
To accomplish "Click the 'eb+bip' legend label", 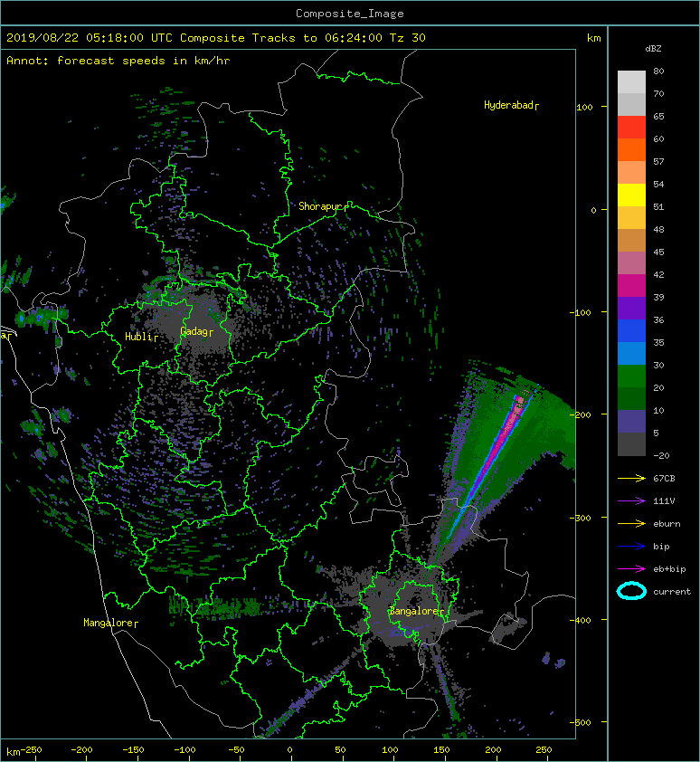I will [669, 568].
